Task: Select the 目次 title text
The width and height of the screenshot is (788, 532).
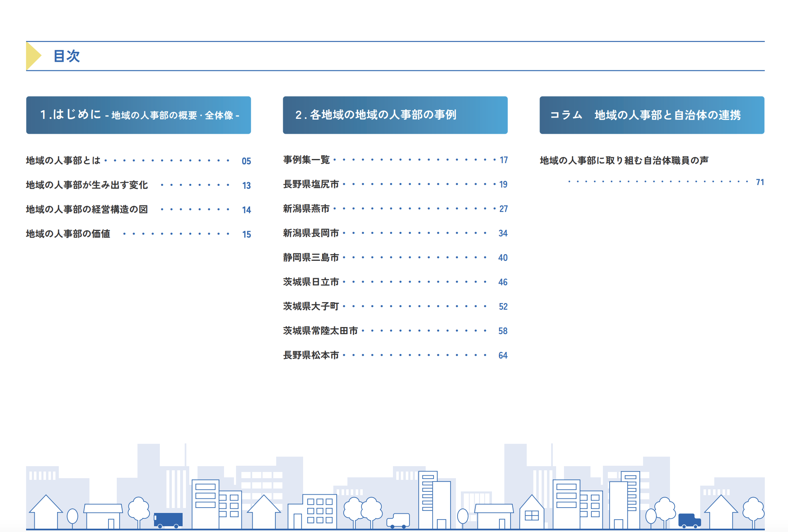Action: [x=67, y=56]
